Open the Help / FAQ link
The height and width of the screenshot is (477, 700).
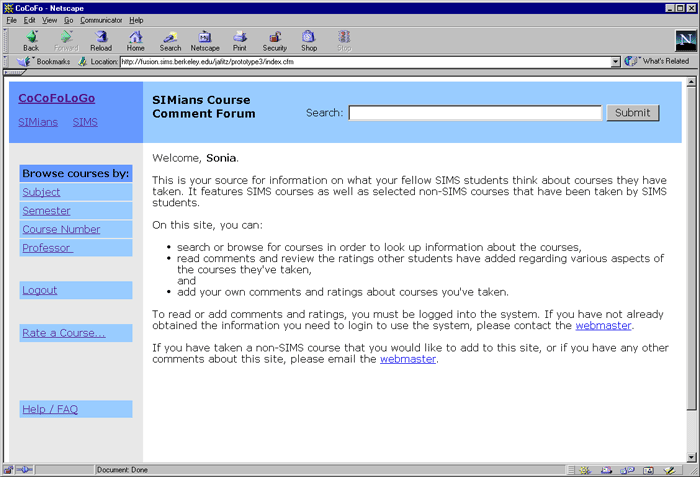tap(50, 409)
